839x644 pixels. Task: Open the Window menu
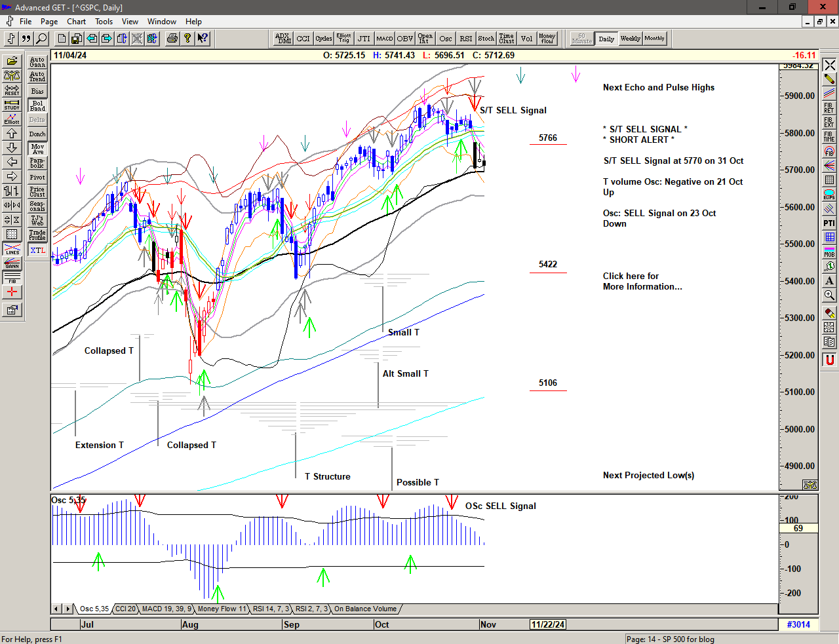pyautogui.click(x=161, y=22)
